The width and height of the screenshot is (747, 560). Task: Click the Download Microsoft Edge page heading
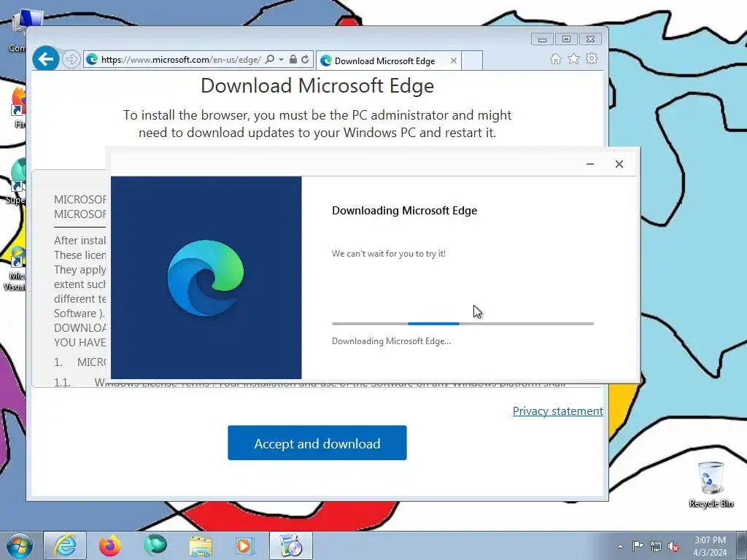[317, 86]
